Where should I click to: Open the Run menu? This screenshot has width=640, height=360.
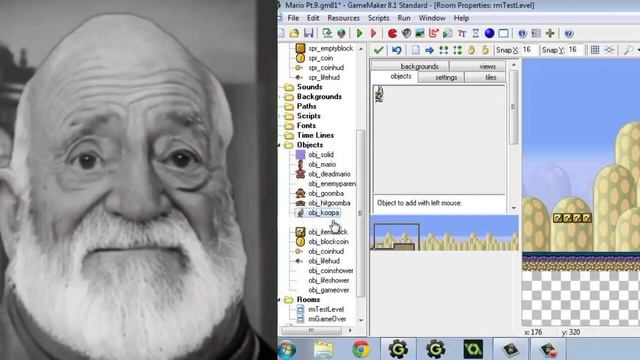click(404, 18)
